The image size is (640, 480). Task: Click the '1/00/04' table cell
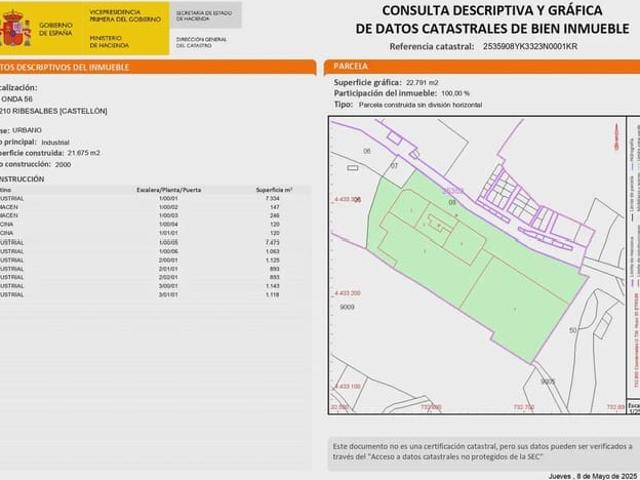169,224
